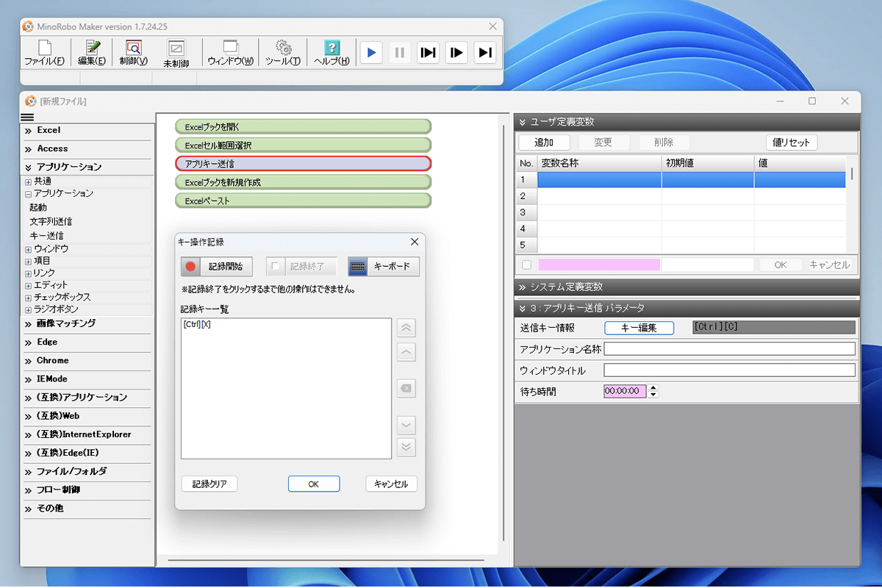
Task: Delete recorded key with the backspace icon
Action: (x=406, y=388)
